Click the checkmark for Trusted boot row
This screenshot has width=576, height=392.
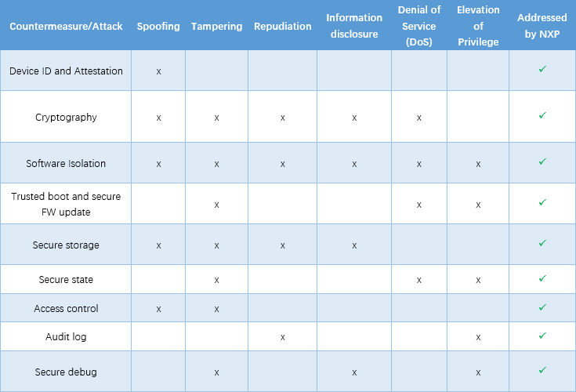tap(542, 202)
